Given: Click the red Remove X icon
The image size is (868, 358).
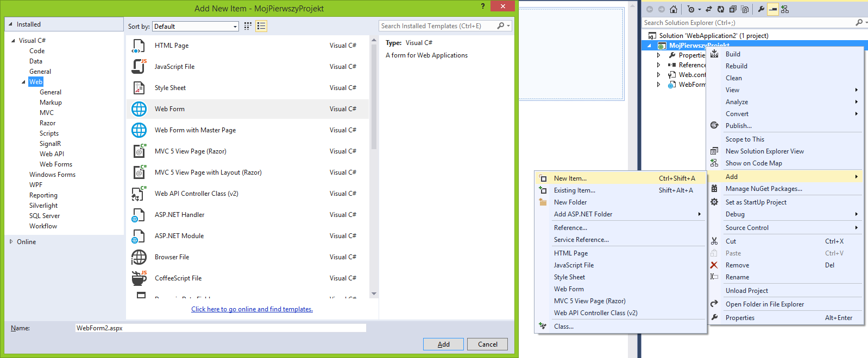Looking at the screenshot, I should pyautogui.click(x=714, y=265).
